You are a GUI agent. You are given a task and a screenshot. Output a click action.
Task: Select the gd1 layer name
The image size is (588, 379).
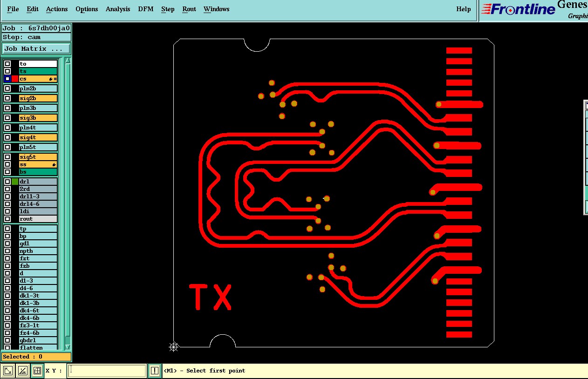click(x=38, y=244)
